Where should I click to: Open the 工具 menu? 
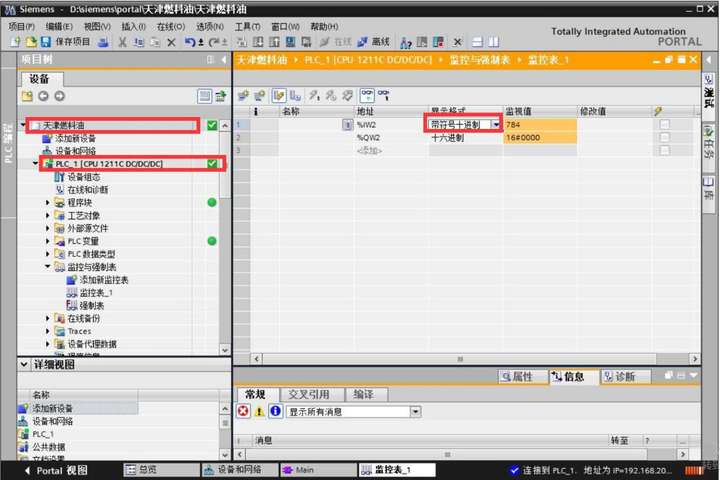click(x=248, y=27)
